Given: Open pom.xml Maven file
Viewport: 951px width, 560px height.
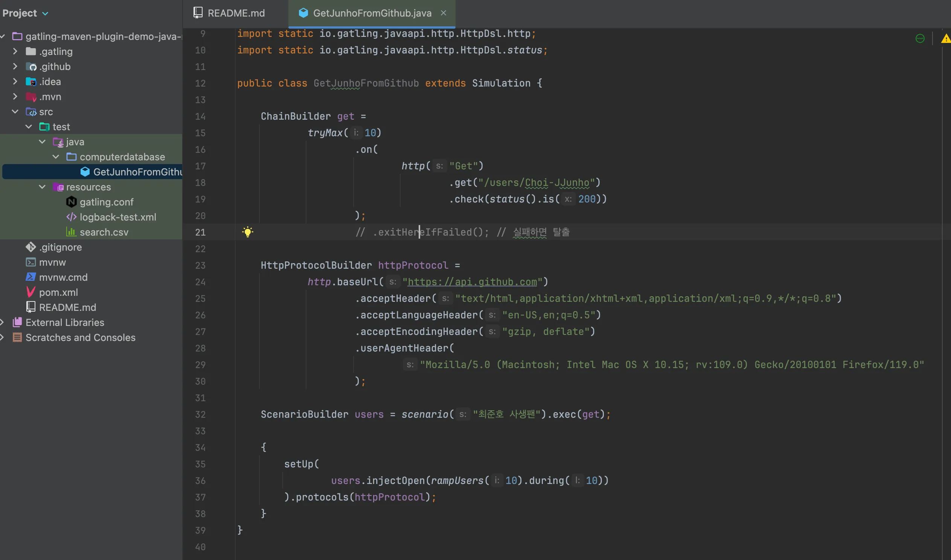Looking at the screenshot, I should click(58, 292).
